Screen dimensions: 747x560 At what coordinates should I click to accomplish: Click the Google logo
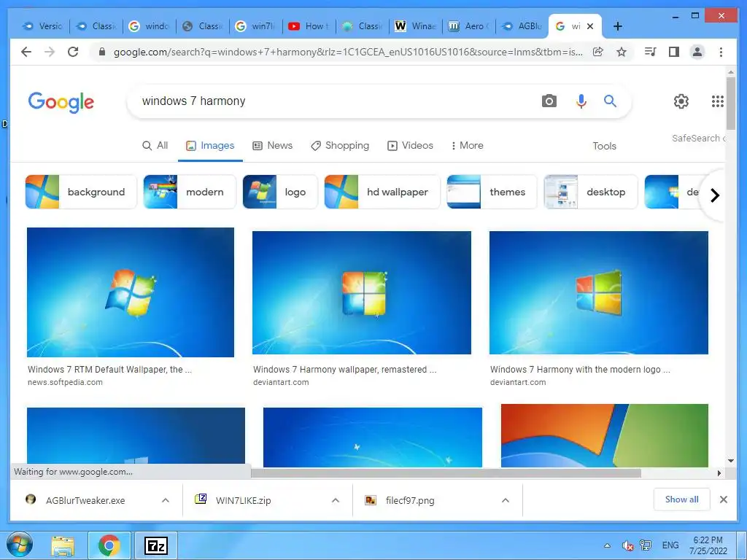(x=61, y=102)
